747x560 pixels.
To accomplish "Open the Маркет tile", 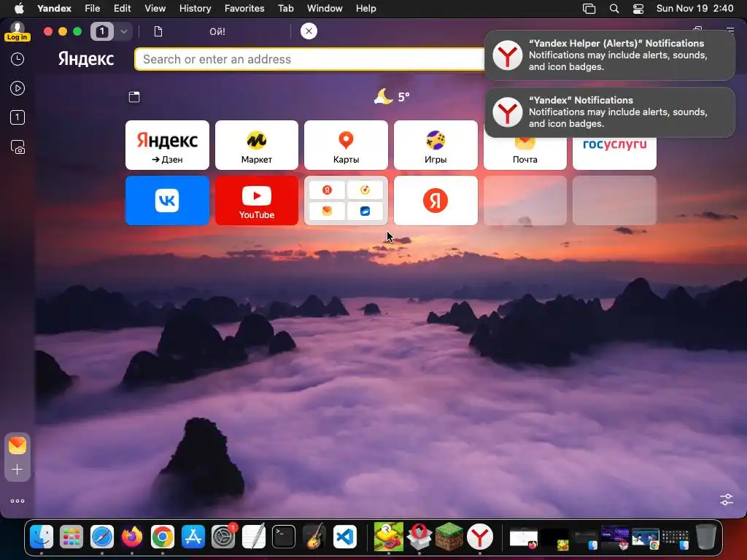I will pyautogui.click(x=257, y=145).
